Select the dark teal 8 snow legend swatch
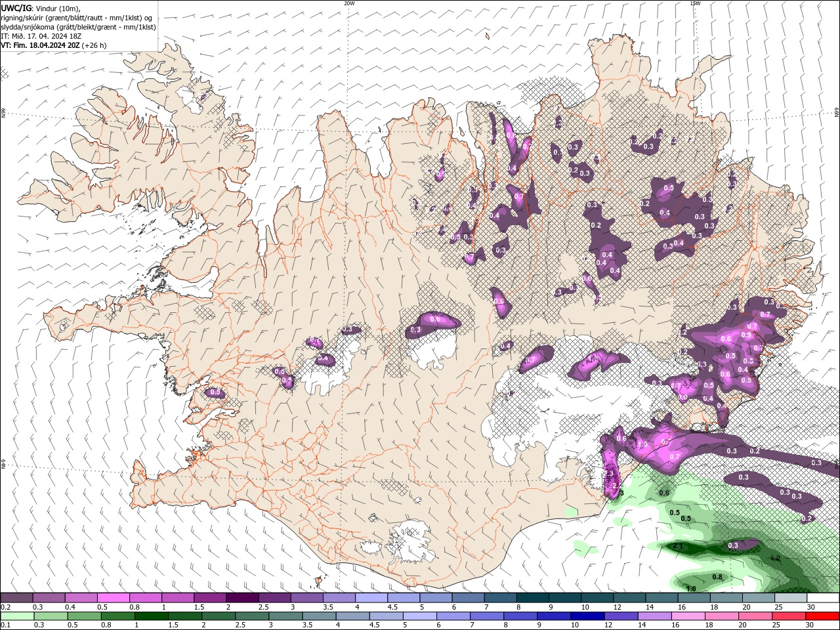The image size is (840, 630). click(x=533, y=598)
